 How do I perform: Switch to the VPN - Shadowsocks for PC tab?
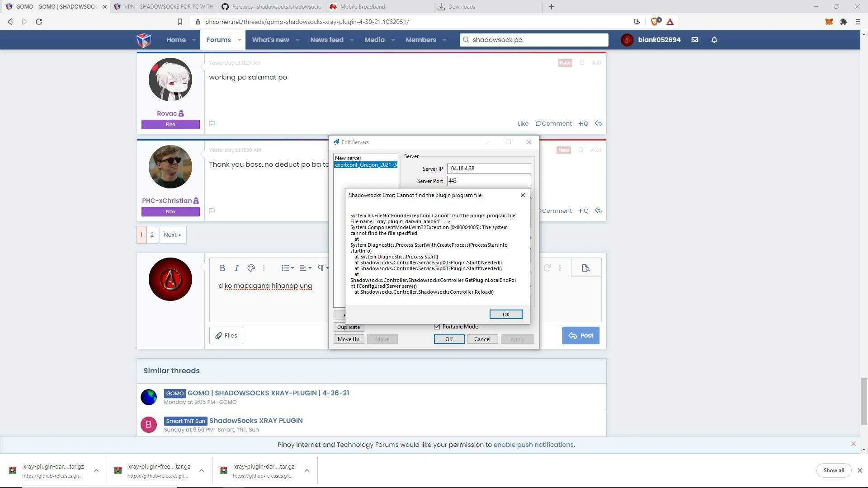coord(164,7)
